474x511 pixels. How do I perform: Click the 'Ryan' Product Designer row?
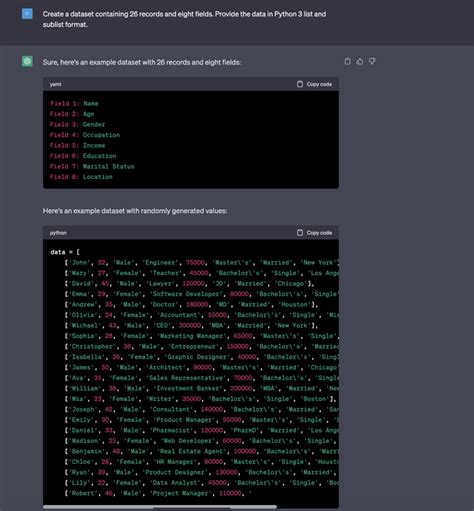point(202,473)
